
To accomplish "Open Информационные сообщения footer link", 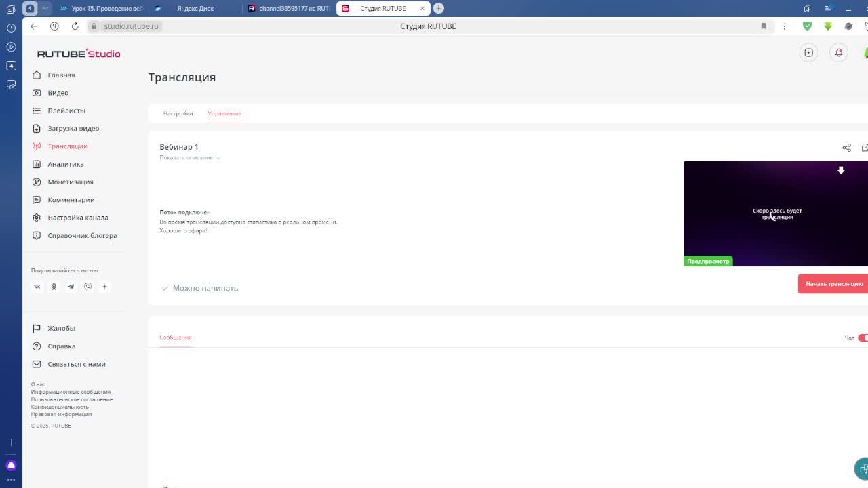I will click(x=71, y=392).
